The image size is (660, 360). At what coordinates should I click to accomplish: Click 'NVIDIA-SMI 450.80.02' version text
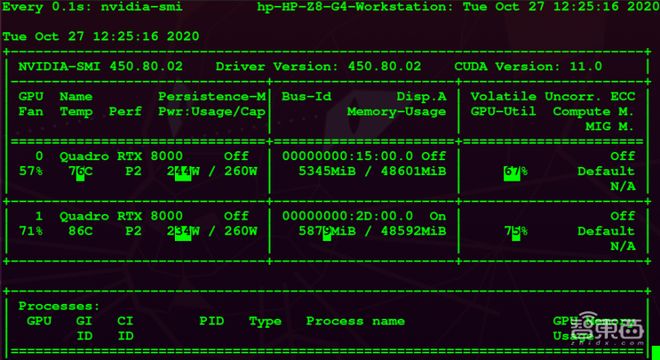[101, 67]
